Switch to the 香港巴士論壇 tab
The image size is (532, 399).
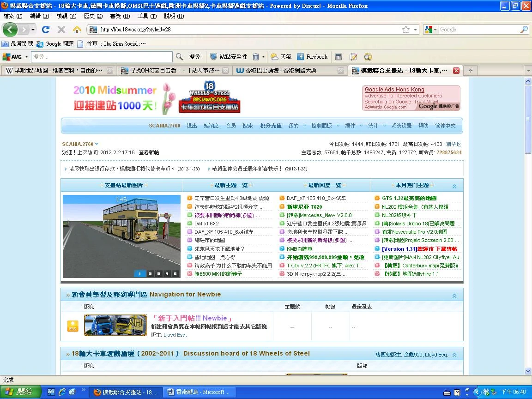tap(290, 71)
